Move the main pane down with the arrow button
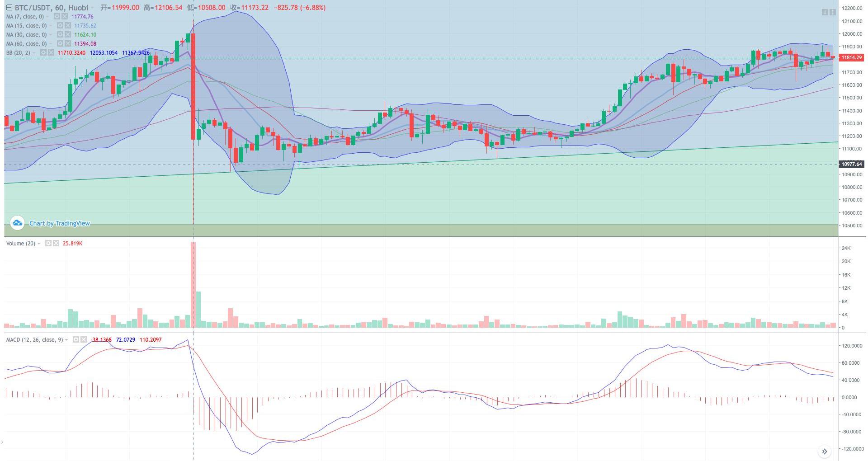Image resolution: width=868 pixels, height=461 pixels. (x=824, y=12)
